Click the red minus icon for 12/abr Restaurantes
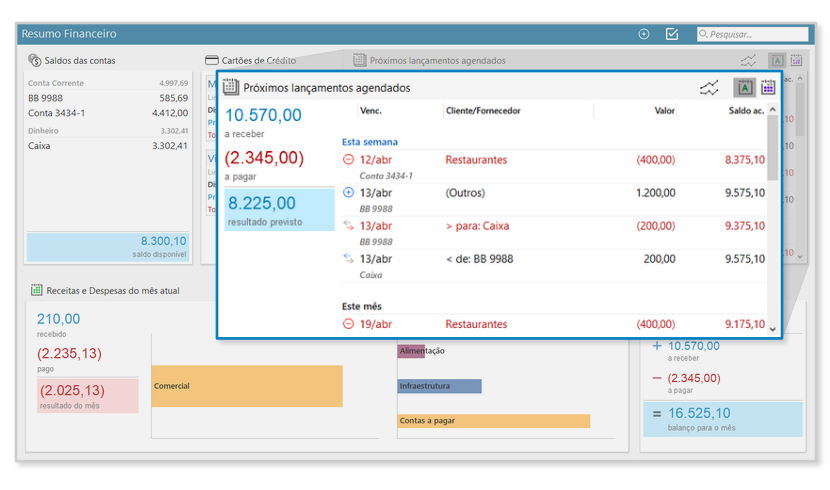 (x=348, y=160)
